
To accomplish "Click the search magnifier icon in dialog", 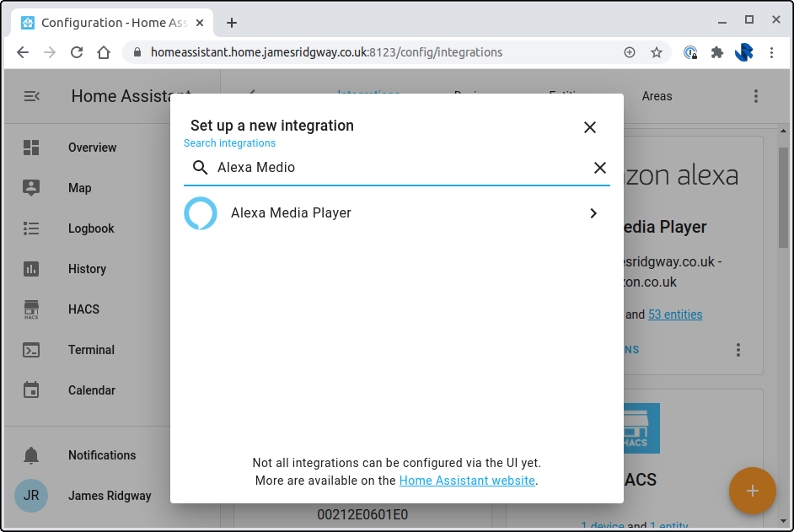I will pyautogui.click(x=200, y=168).
